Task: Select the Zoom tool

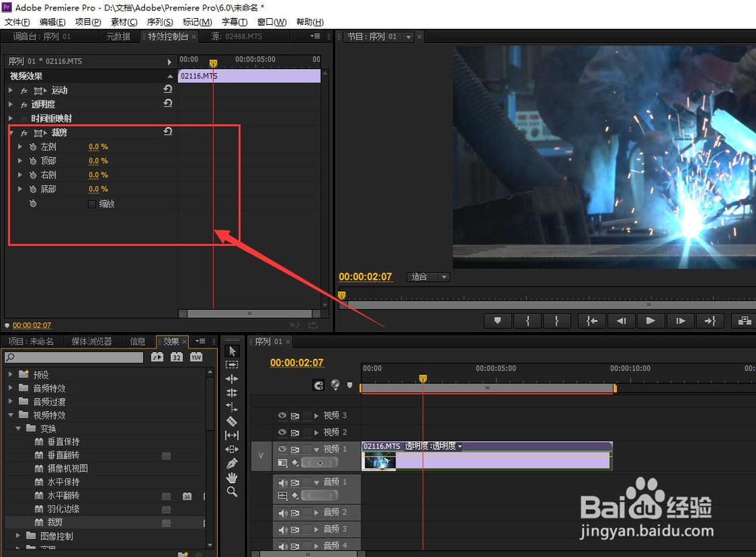Action: point(232,491)
